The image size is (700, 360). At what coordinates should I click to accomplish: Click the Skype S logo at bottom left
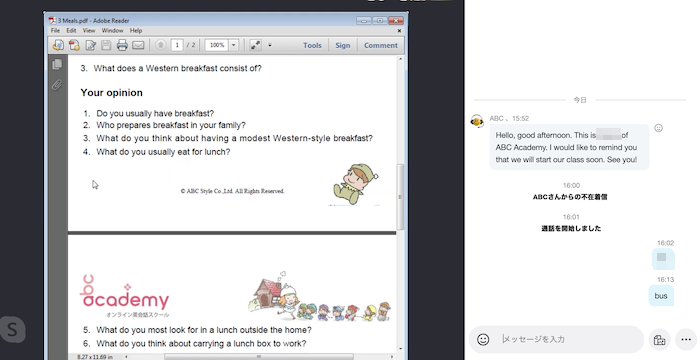12,330
